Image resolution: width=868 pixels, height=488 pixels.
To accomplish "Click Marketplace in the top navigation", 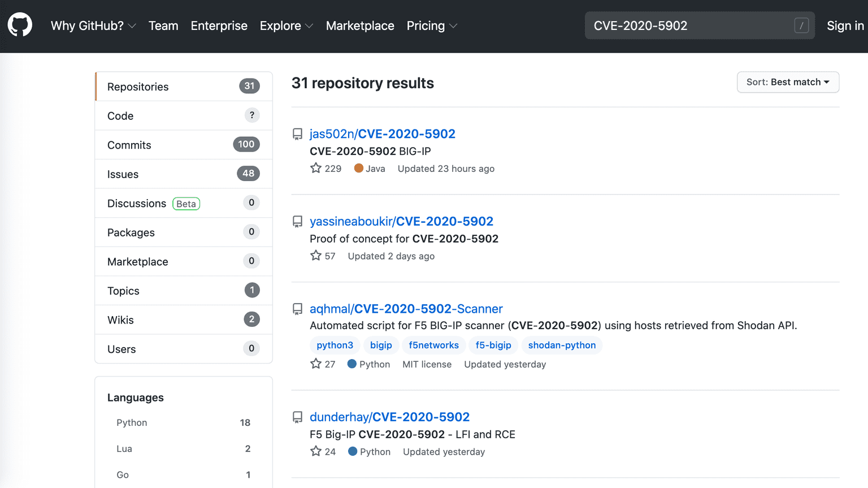I will pos(360,25).
